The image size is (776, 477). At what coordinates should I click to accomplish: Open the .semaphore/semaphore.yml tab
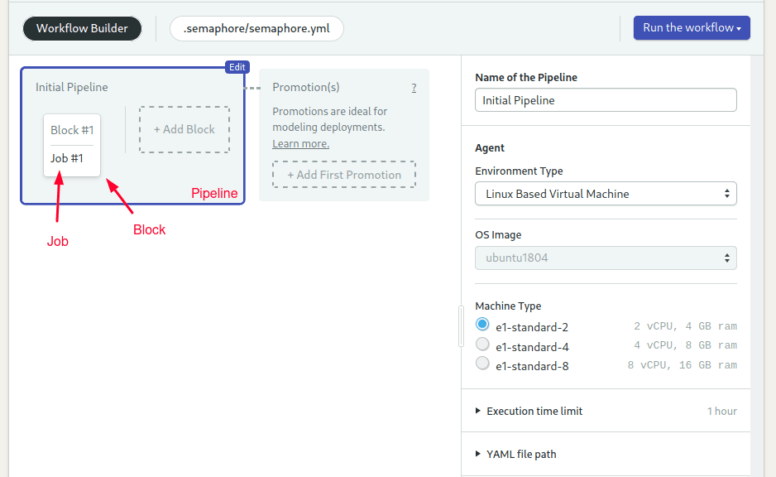256,28
